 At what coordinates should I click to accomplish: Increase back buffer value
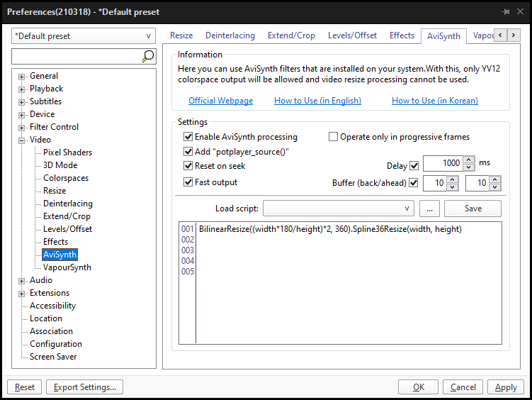tap(452, 179)
